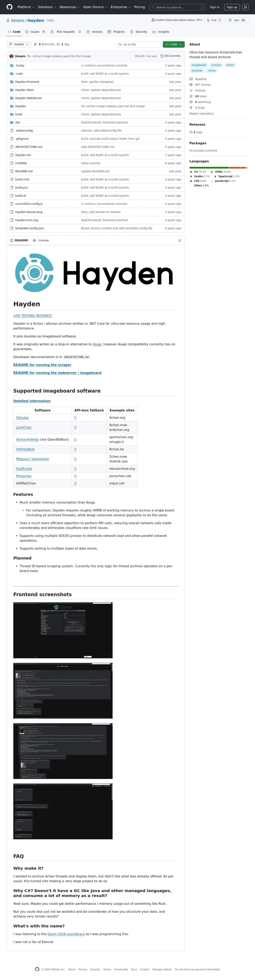Viewport: 255px width, 980px height.
Task: Open the README outline icon
Action: click(x=179, y=240)
